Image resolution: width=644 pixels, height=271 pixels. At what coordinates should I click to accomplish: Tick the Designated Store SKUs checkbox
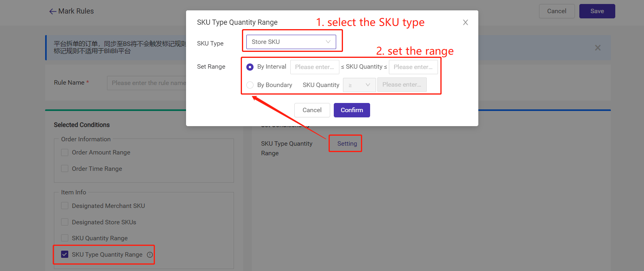click(65, 222)
